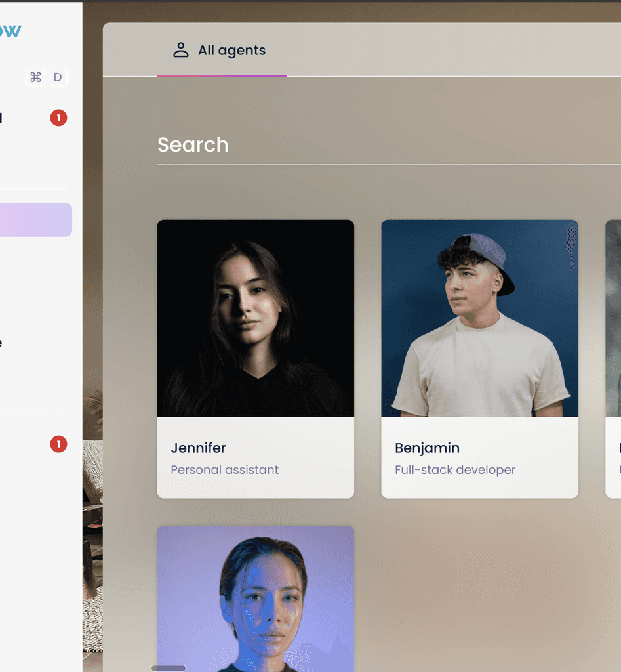Viewport: 621px width, 672px height.
Task: Open Jennifer's portrait photo card
Action: 256,318
